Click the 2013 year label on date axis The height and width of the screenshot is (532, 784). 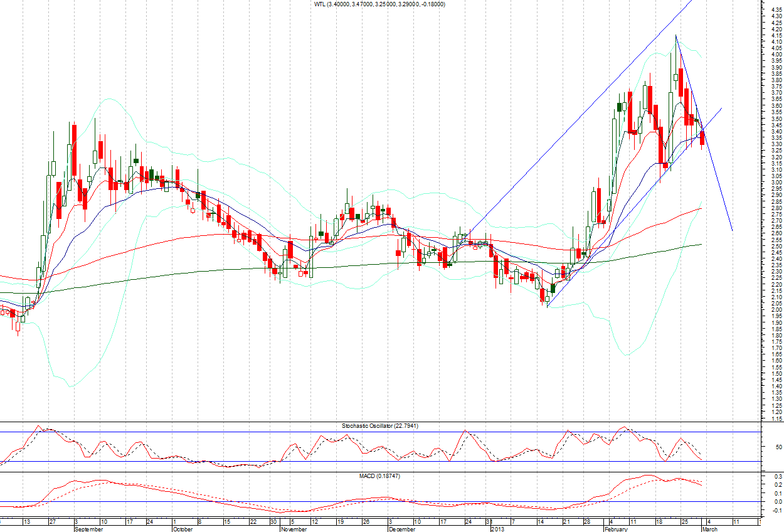point(497,529)
